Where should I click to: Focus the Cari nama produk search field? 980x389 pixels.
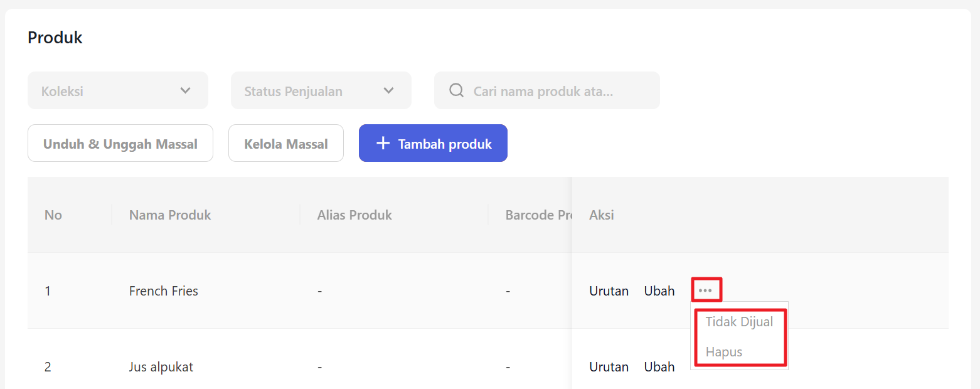coord(552,91)
